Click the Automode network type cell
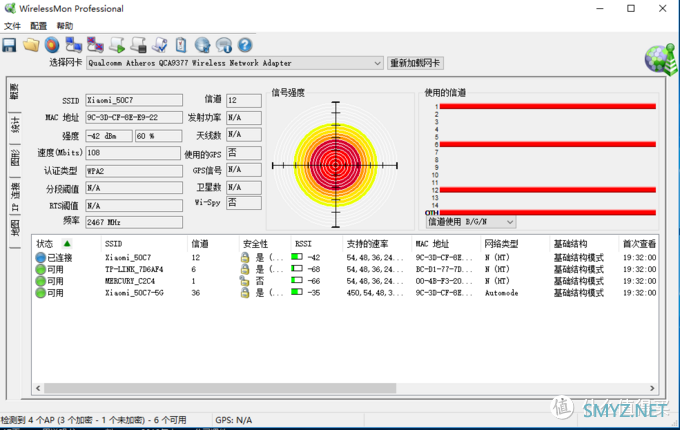Image resolution: width=680 pixels, height=430 pixels. tap(501, 293)
